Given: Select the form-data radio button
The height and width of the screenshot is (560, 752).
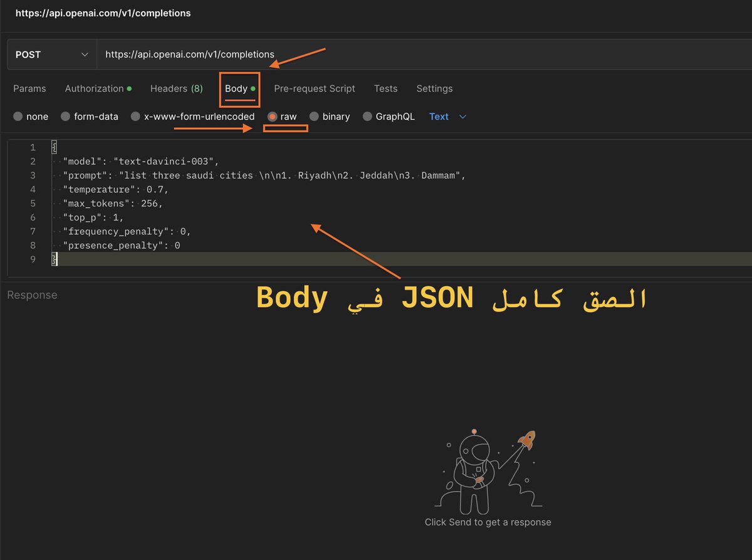Looking at the screenshot, I should click(x=65, y=117).
